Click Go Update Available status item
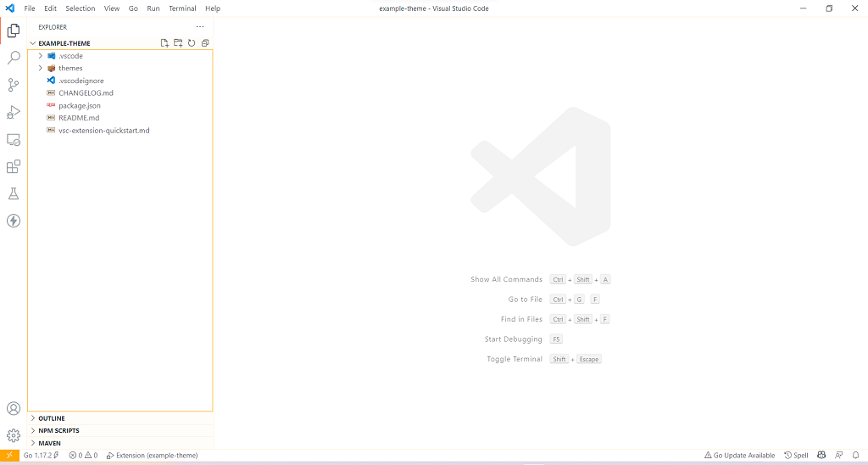This screenshot has width=868, height=465. point(739,455)
